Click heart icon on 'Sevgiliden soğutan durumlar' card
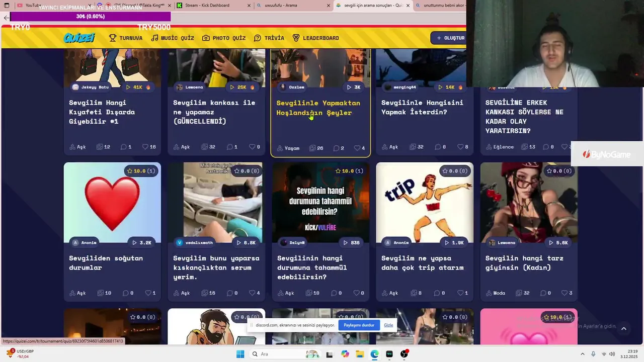The width and height of the screenshot is (644, 362). pos(148,293)
